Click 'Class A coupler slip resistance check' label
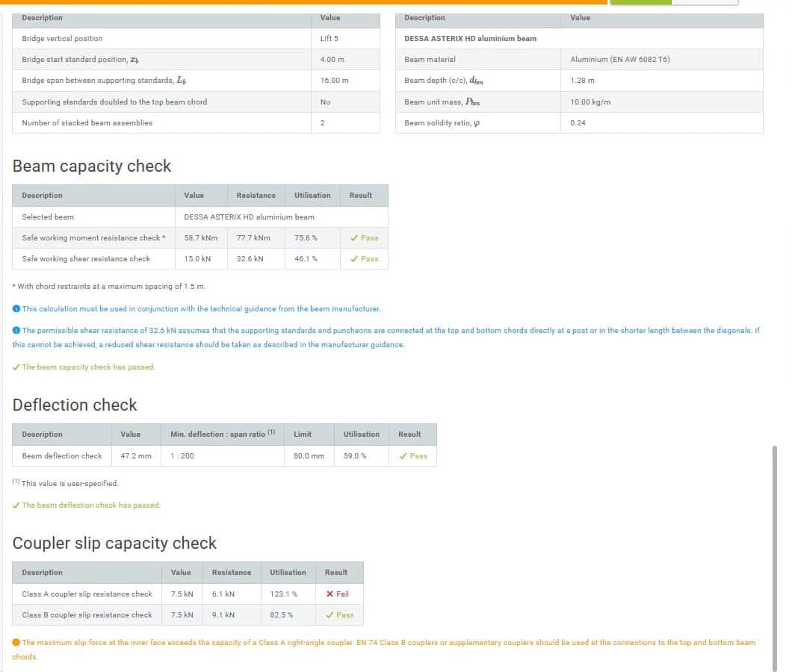Viewport: 792px width, 672px height. click(x=87, y=594)
